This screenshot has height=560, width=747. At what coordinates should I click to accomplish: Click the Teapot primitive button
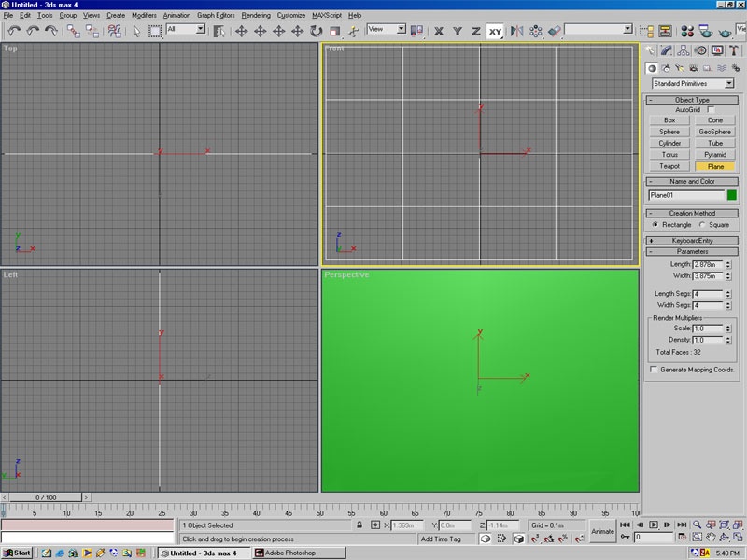pos(669,166)
